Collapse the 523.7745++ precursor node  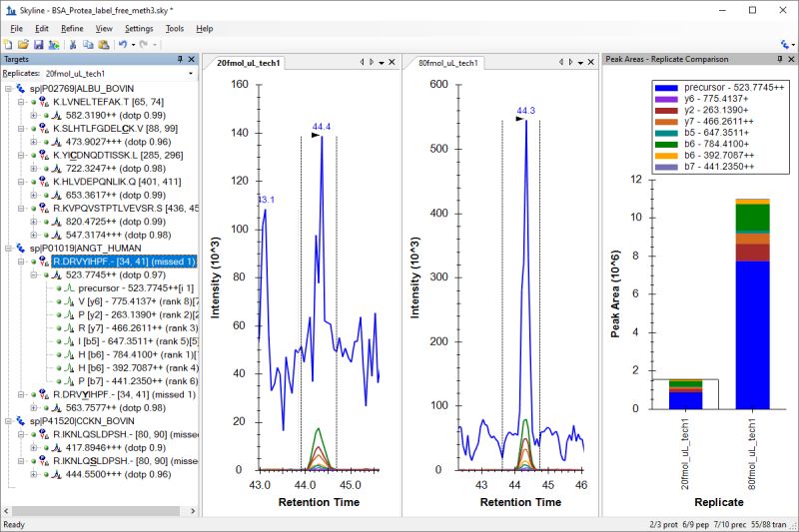point(34,274)
